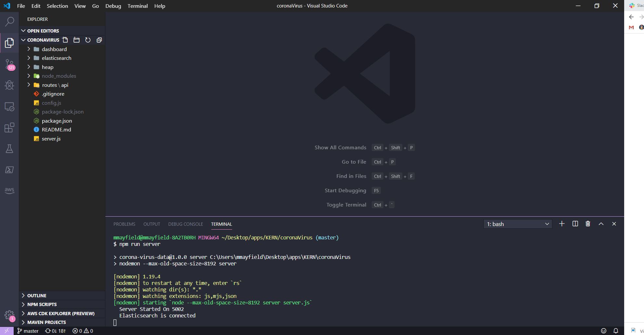Open the Debug menu
Screen dimensions: 644x335
tap(113, 6)
